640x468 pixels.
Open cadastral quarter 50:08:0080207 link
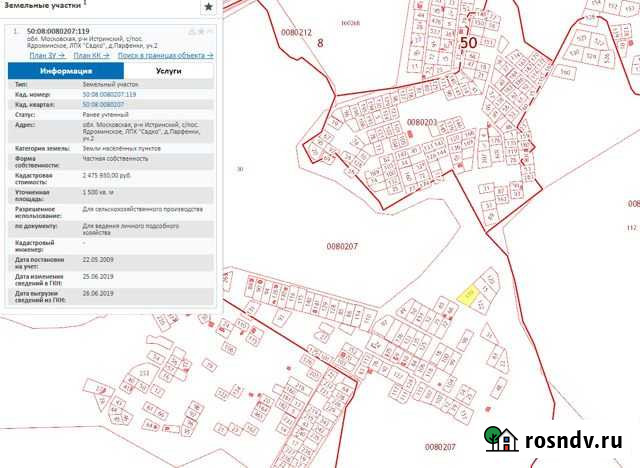coord(103,104)
